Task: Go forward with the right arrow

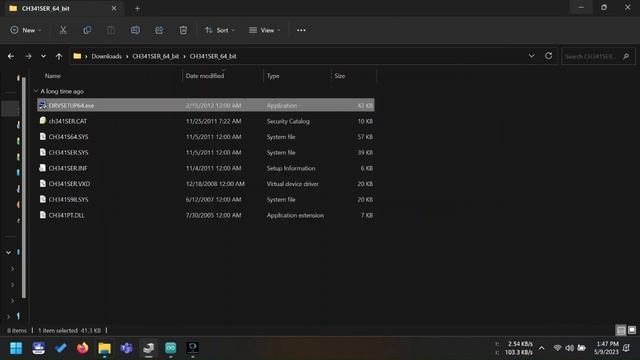Action: coord(28,56)
